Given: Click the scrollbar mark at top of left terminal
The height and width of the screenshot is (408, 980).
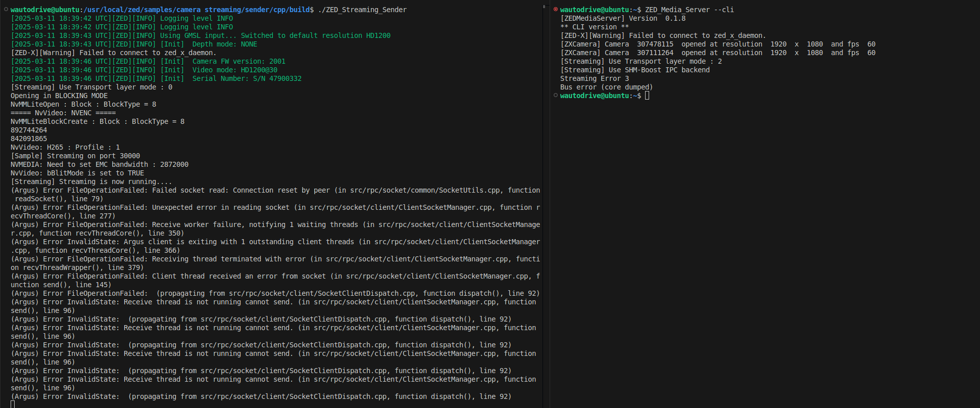Looking at the screenshot, I should [544, 6].
